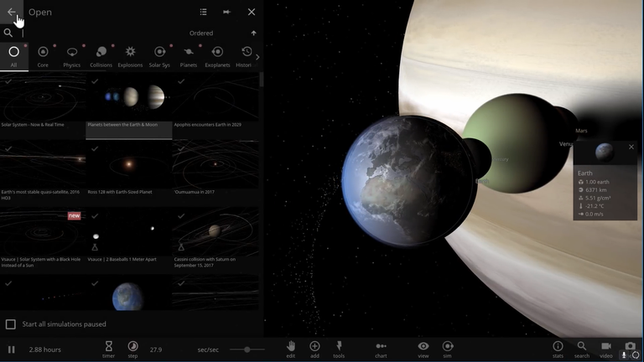Focus the simulation search input field
The image size is (644, 362).
(x=99, y=34)
